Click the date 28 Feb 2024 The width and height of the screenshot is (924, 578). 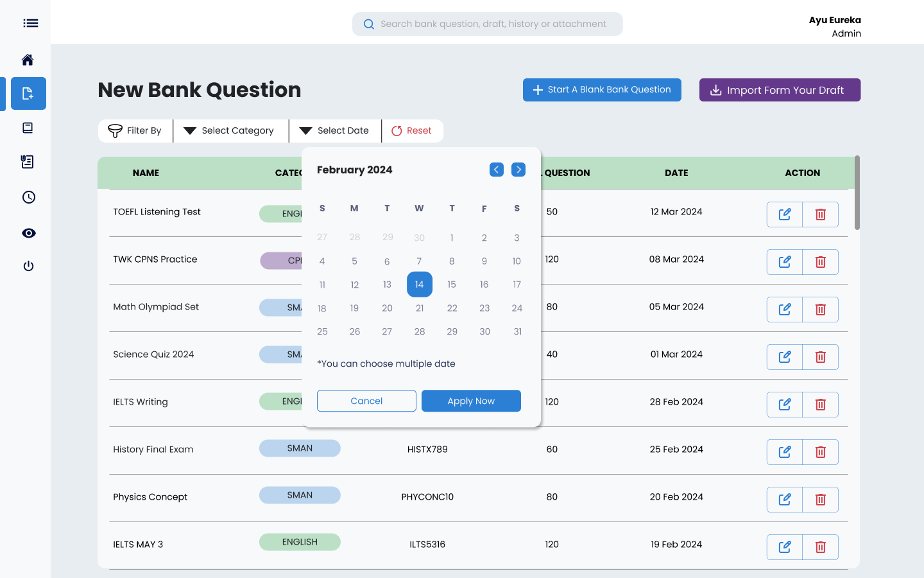point(676,402)
